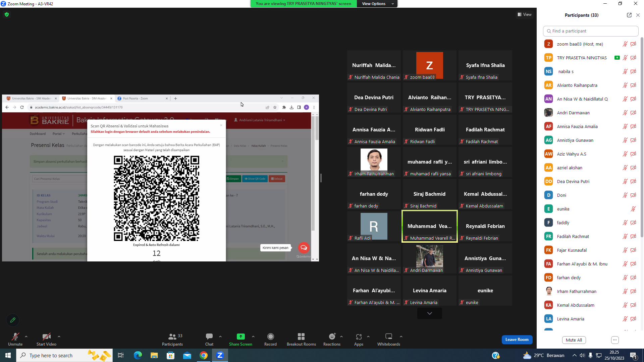Toggle mute for TRY PRASETYA NINGTYAS
Screen dimensions: 644x362
[625, 58]
